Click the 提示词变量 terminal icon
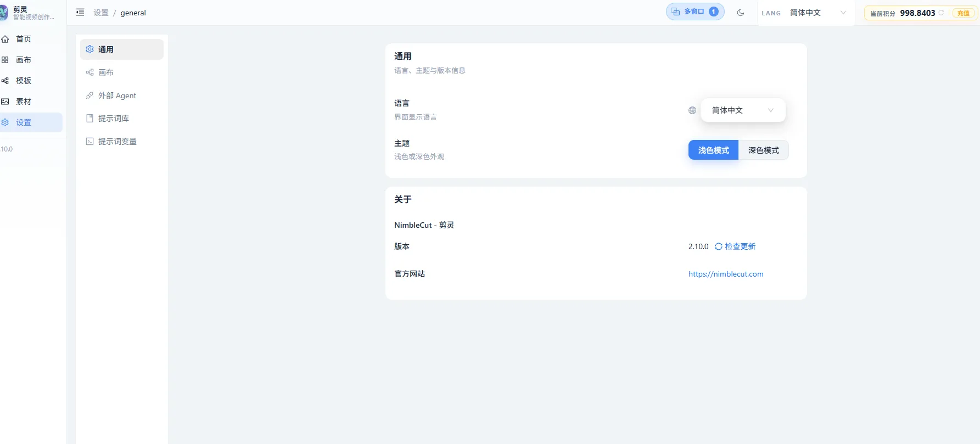This screenshot has width=980, height=444. click(x=90, y=142)
